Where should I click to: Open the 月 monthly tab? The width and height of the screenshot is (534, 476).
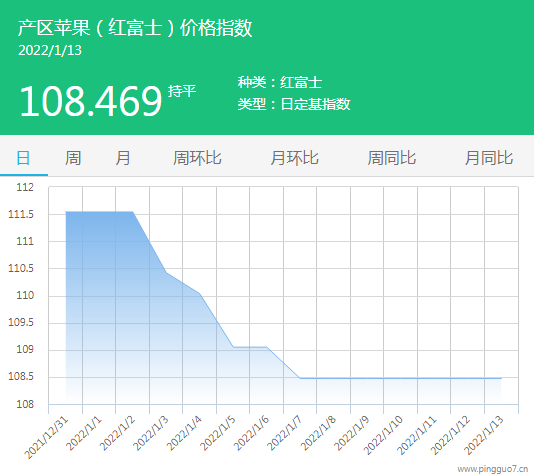pyautogui.click(x=123, y=158)
